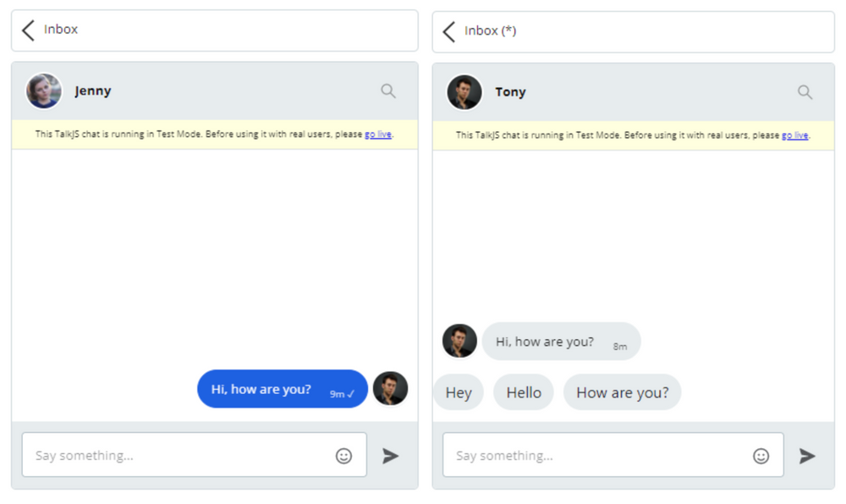Select the Hello quick reply

coord(523,392)
